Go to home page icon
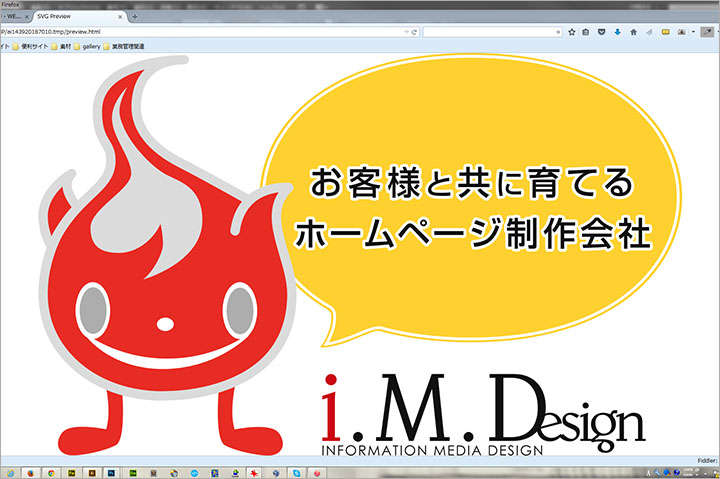The width and height of the screenshot is (720, 479). 634,32
